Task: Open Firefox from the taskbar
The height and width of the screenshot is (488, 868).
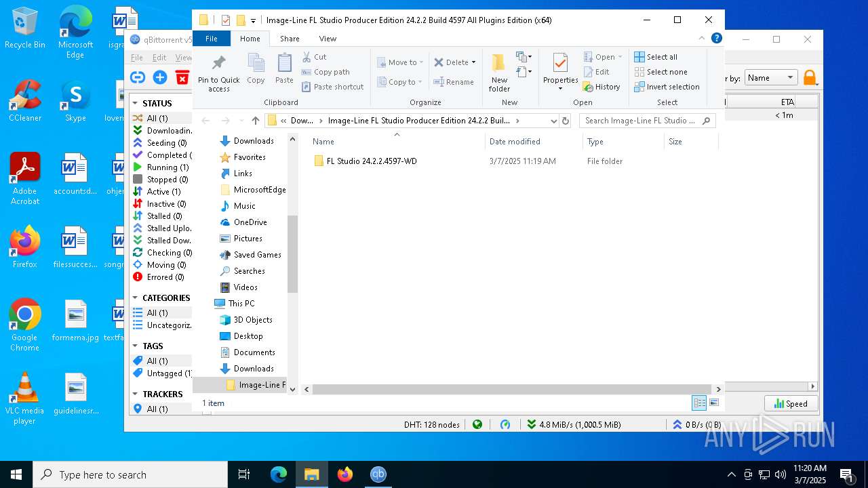Action: [345, 474]
